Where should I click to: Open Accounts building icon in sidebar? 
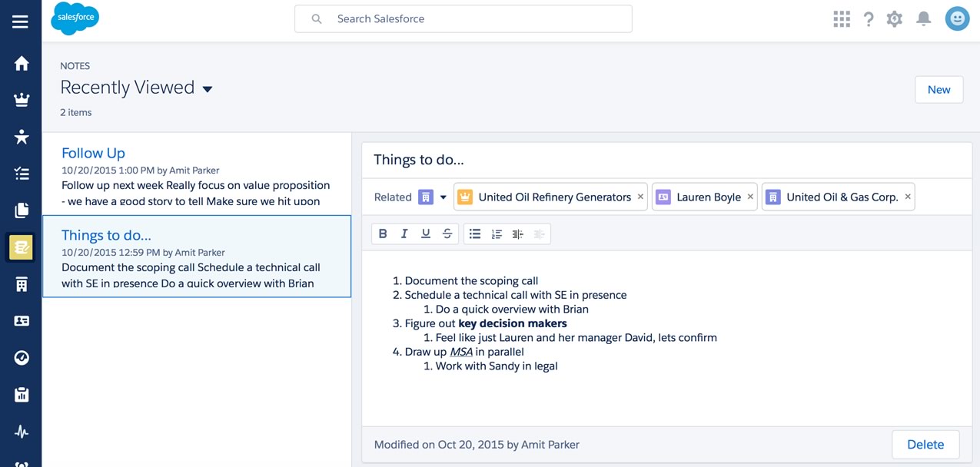[22, 284]
